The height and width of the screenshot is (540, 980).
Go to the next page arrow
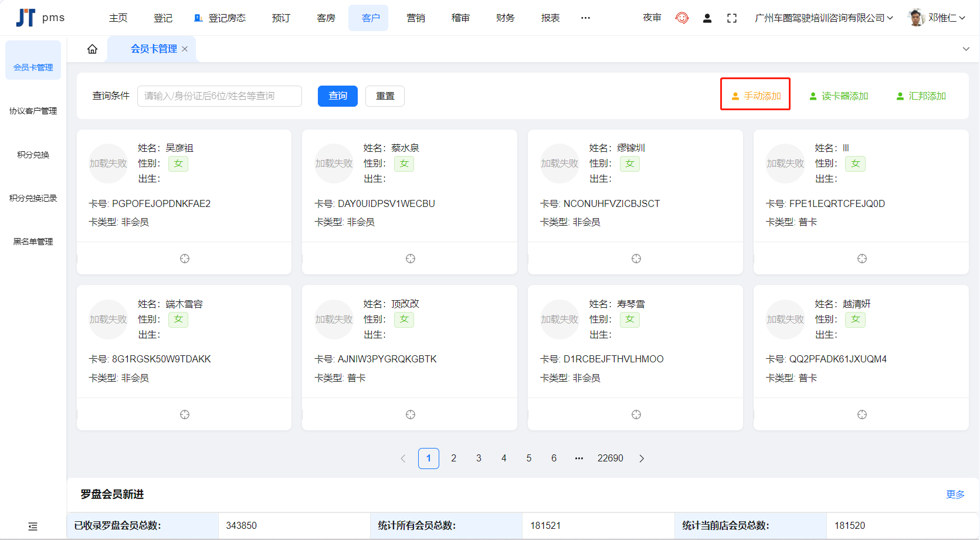pos(642,459)
